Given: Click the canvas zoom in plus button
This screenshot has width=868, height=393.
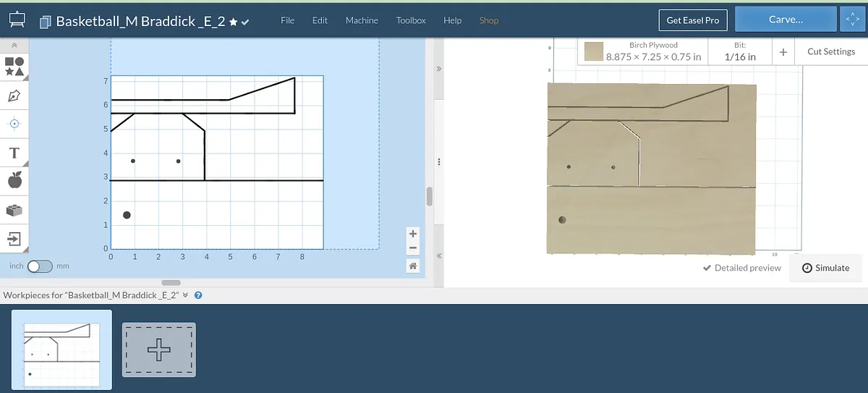Looking at the screenshot, I should pos(413,234).
